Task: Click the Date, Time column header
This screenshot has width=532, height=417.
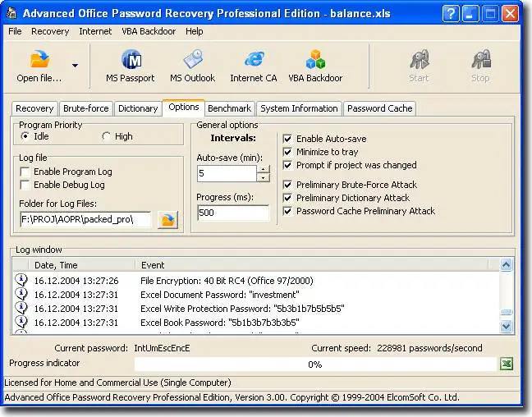Action: 81,265
